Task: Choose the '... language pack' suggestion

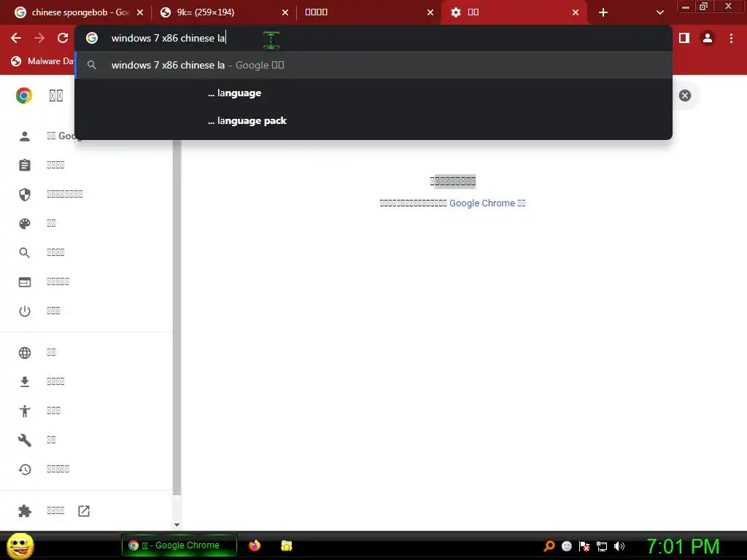Action: click(373, 120)
